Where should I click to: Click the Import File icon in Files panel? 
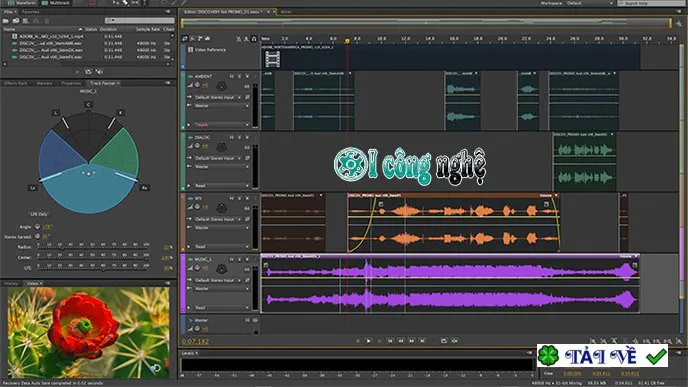16,21
